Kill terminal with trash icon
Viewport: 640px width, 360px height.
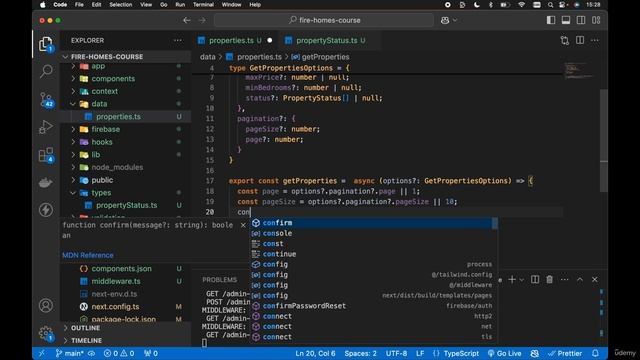(x=550, y=280)
